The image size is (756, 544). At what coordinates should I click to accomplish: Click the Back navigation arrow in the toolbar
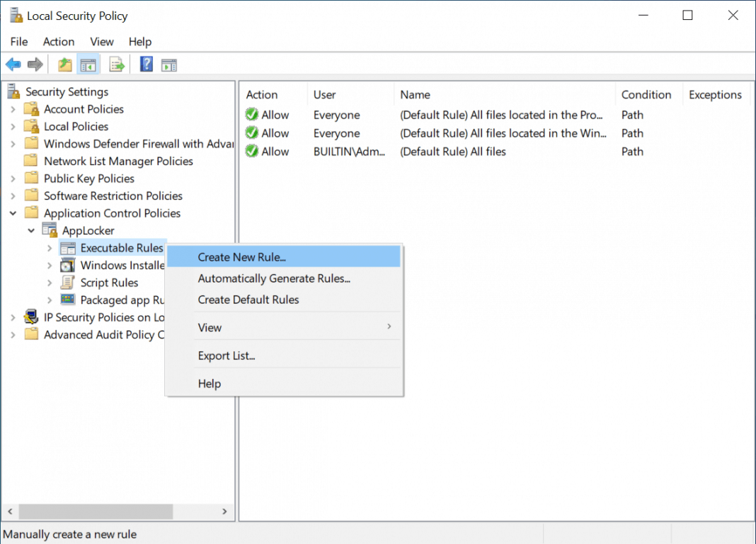click(13, 64)
